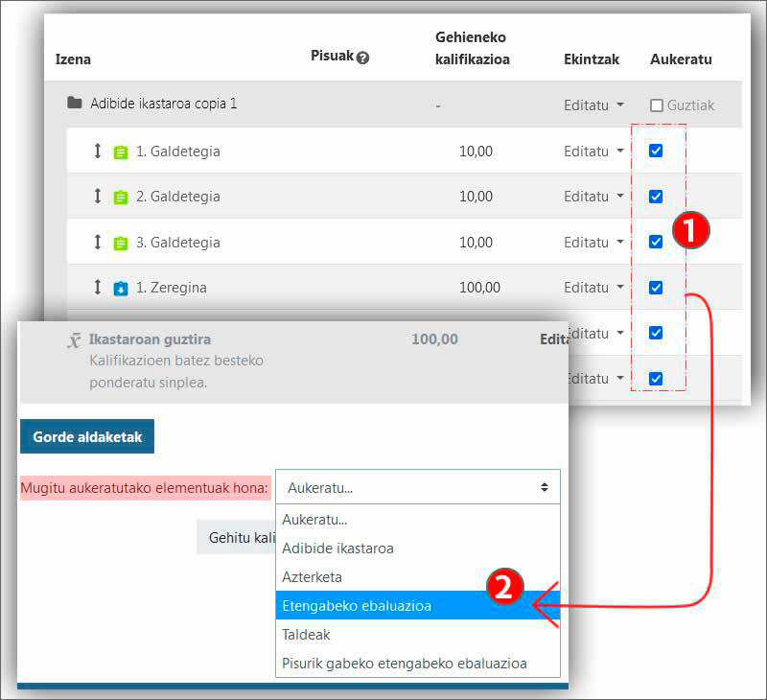Uncheck the checkbox for 1. Galdetegia
This screenshot has width=767, height=700.
click(x=656, y=151)
